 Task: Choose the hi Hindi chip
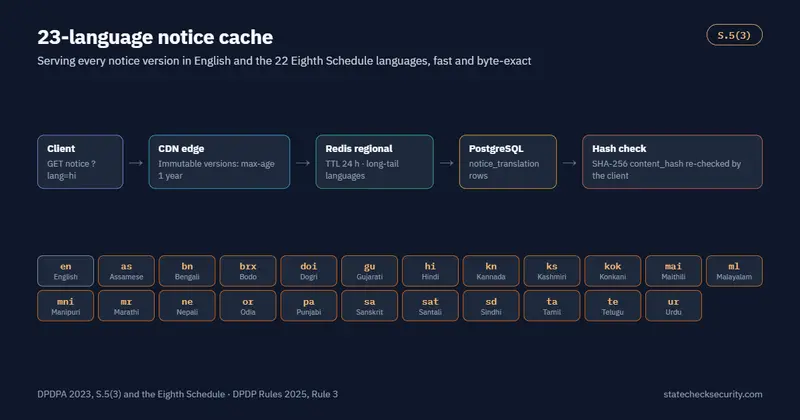pyautogui.click(x=430, y=271)
